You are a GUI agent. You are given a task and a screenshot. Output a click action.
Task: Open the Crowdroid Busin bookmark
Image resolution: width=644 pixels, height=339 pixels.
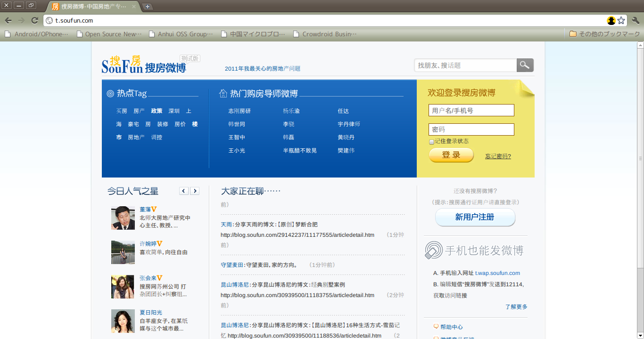tap(325, 34)
